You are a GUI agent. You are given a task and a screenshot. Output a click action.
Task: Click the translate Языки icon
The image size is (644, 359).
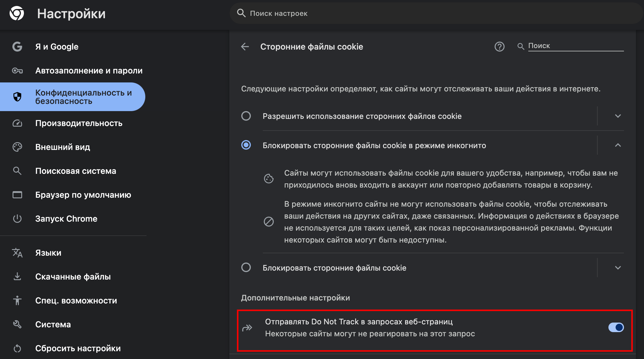pyautogui.click(x=17, y=253)
